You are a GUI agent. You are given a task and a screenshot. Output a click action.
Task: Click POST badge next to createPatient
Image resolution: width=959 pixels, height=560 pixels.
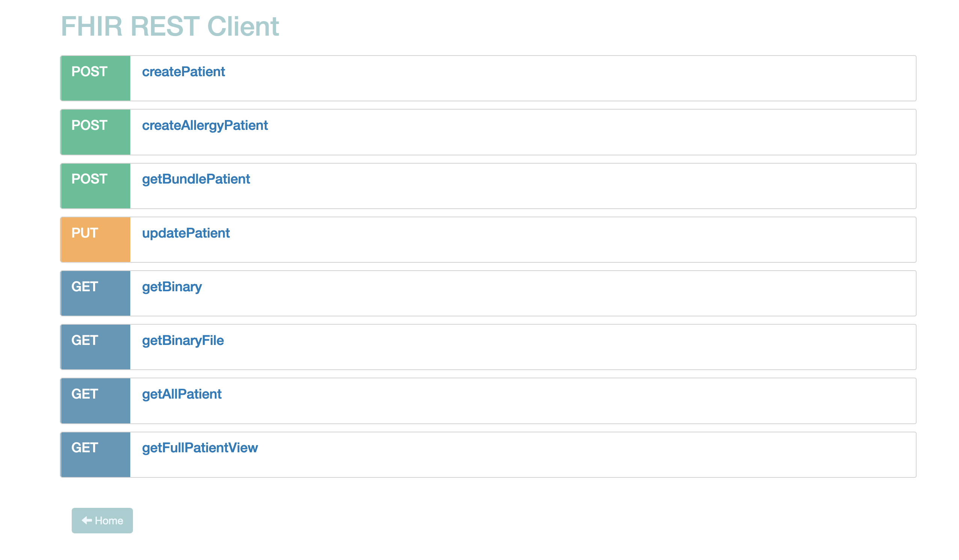tap(95, 78)
